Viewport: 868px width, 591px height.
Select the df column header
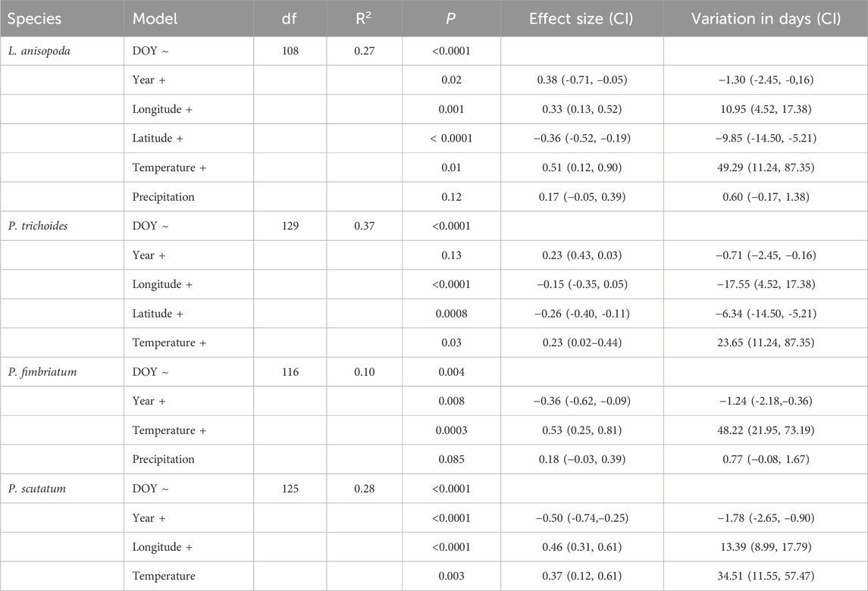point(289,18)
